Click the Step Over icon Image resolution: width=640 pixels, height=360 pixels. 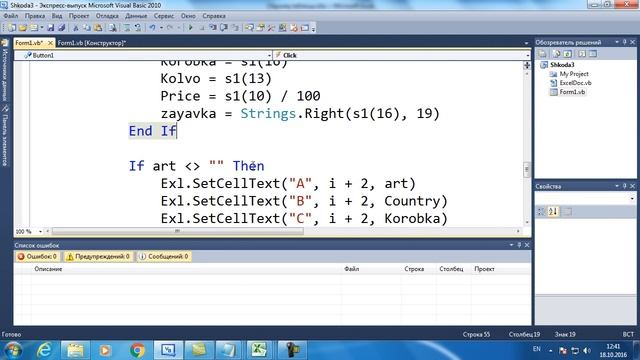point(224,28)
